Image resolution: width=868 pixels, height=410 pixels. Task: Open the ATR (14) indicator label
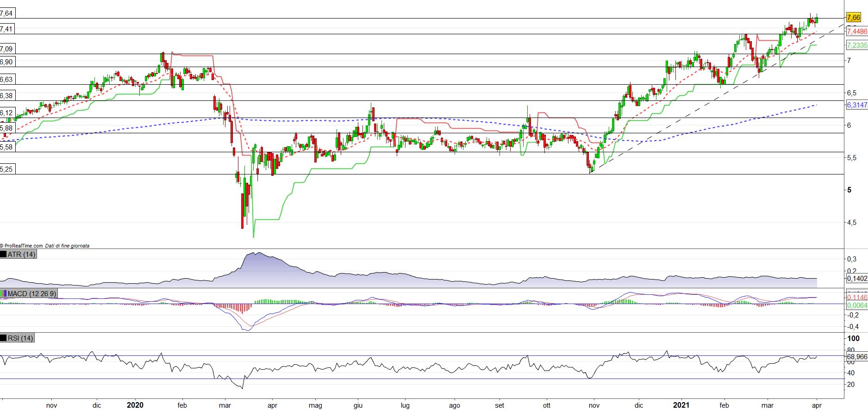pos(21,255)
